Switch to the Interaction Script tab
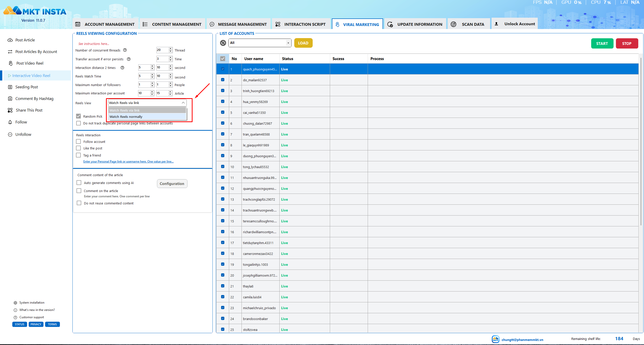 tap(301, 24)
